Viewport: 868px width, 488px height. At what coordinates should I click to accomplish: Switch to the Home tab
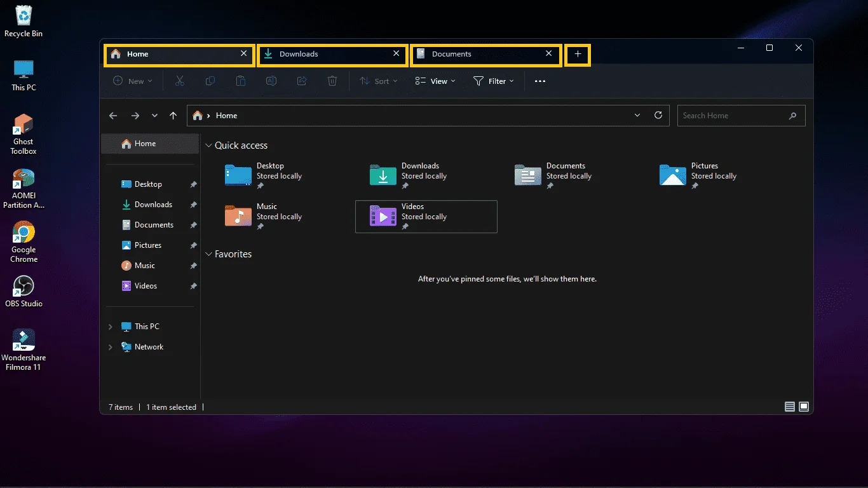pos(179,55)
